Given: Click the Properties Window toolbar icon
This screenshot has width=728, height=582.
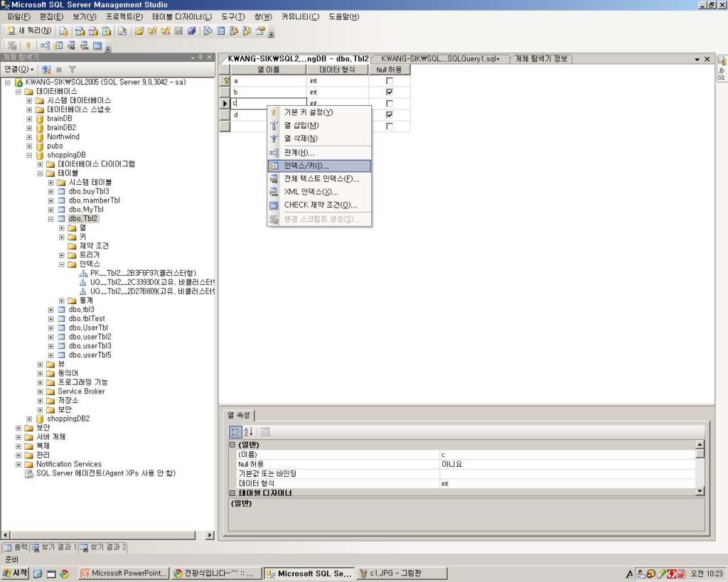Looking at the screenshot, I should (260, 31).
